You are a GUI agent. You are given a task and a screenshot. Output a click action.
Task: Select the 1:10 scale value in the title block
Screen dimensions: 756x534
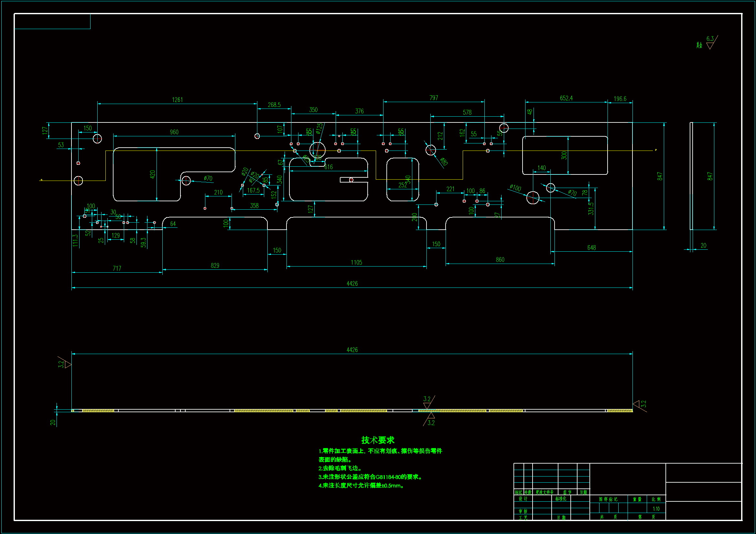pos(656,509)
